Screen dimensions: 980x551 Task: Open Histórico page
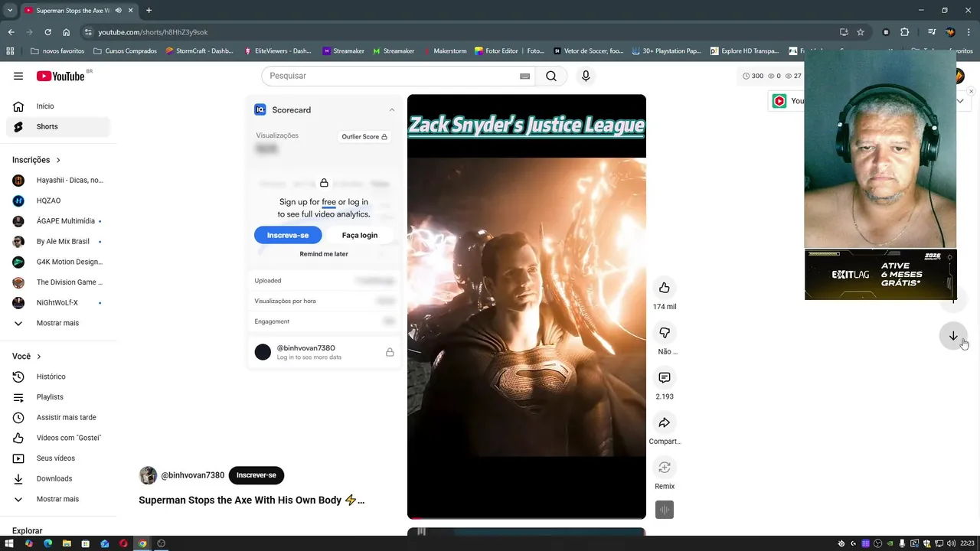[x=58, y=377]
